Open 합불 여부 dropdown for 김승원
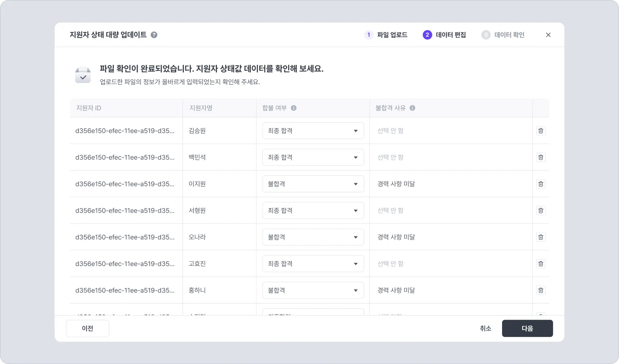Viewport: 619px width, 364px height. (x=313, y=131)
